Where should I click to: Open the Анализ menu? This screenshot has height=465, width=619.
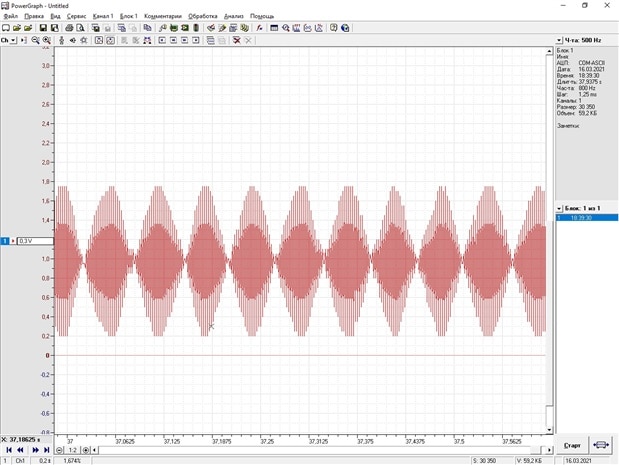233,16
